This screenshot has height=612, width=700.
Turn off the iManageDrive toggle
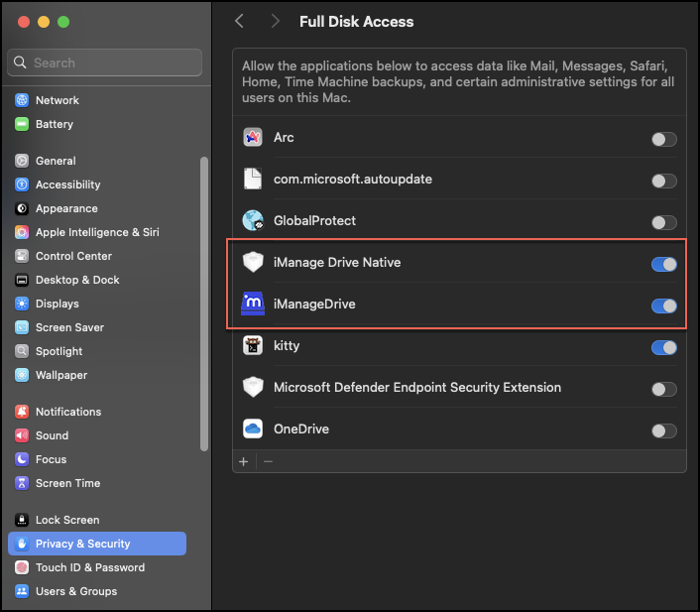pos(663,306)
